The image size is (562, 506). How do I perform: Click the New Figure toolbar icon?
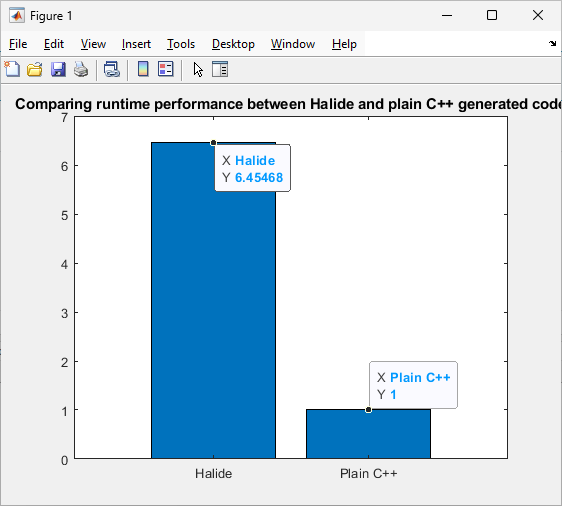[12, 69]
